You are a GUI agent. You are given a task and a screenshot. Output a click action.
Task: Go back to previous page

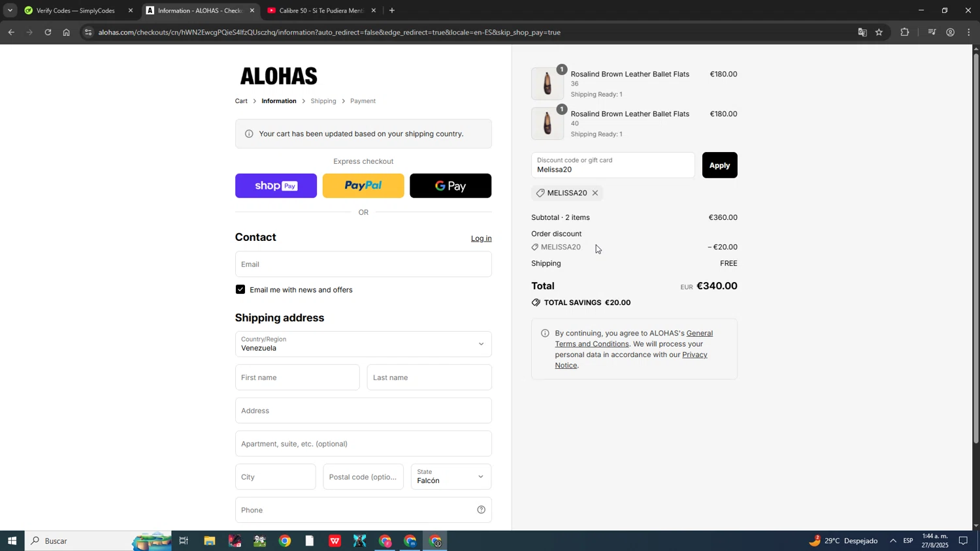[x=11, y=32]
